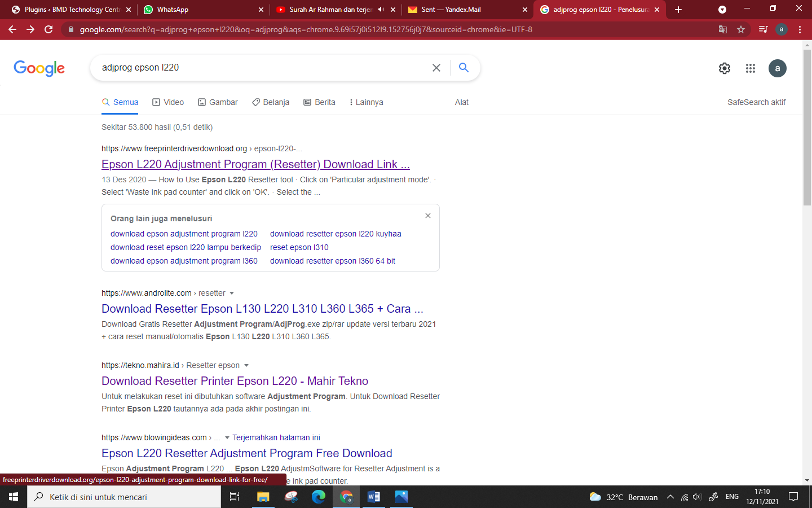Open Word from the taskbar
The image size is (812, 508).
374,497
